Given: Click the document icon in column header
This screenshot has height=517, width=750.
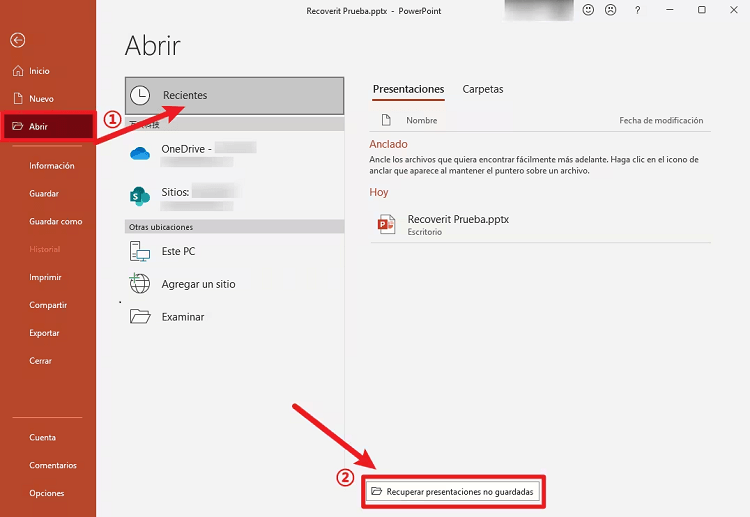Looking at the screenshot, I should [x=386, y=120].
